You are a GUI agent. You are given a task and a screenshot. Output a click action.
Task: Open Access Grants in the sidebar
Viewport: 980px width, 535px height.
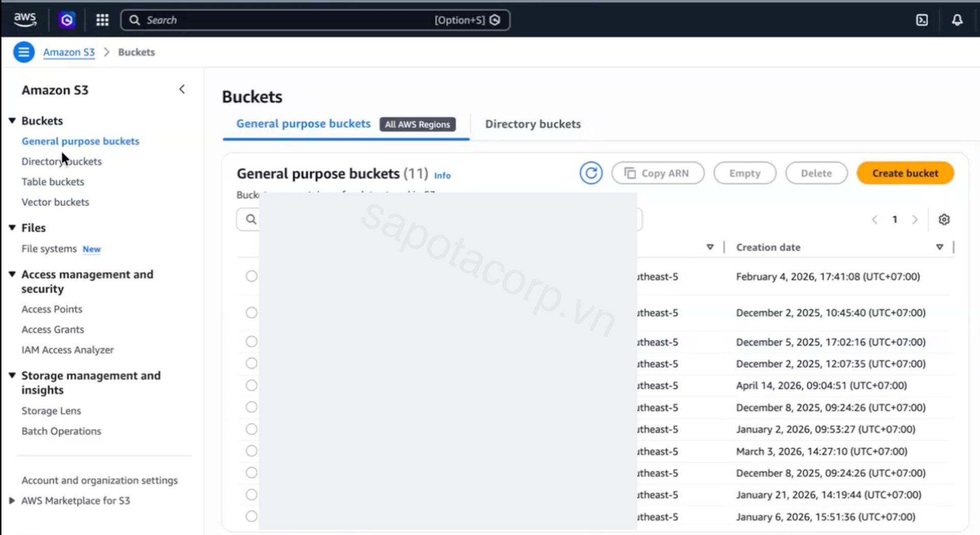click(x=53, y=329)
